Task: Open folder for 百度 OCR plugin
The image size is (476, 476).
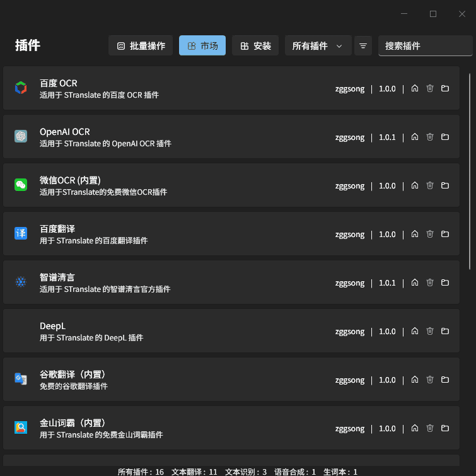Action: pyautogui.click(x=445, y=88)
